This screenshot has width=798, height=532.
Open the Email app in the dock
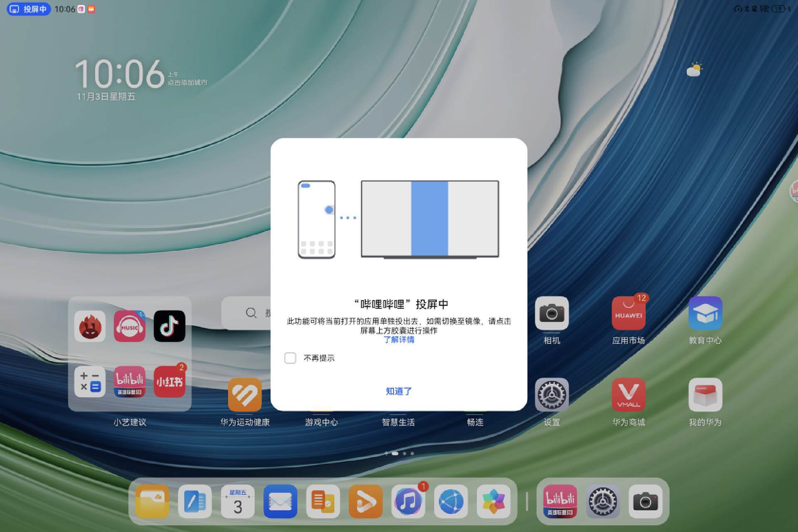(x=280, y=502)
